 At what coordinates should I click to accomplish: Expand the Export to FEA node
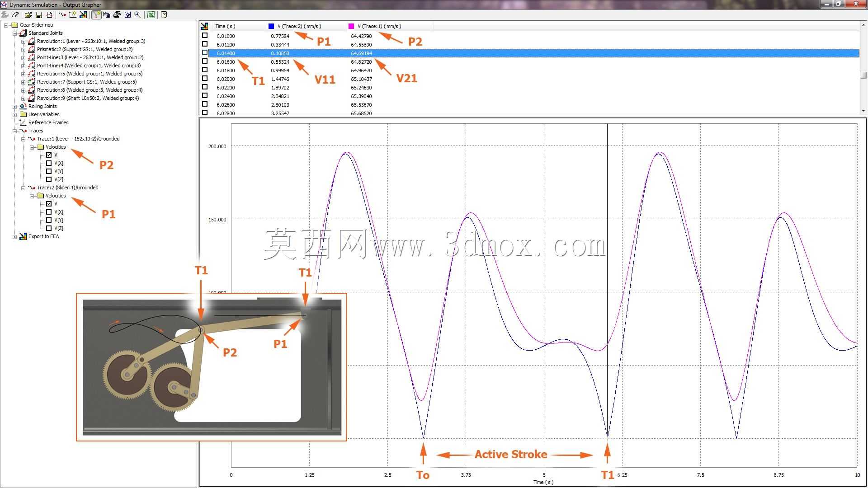click(x=14, y=237)
